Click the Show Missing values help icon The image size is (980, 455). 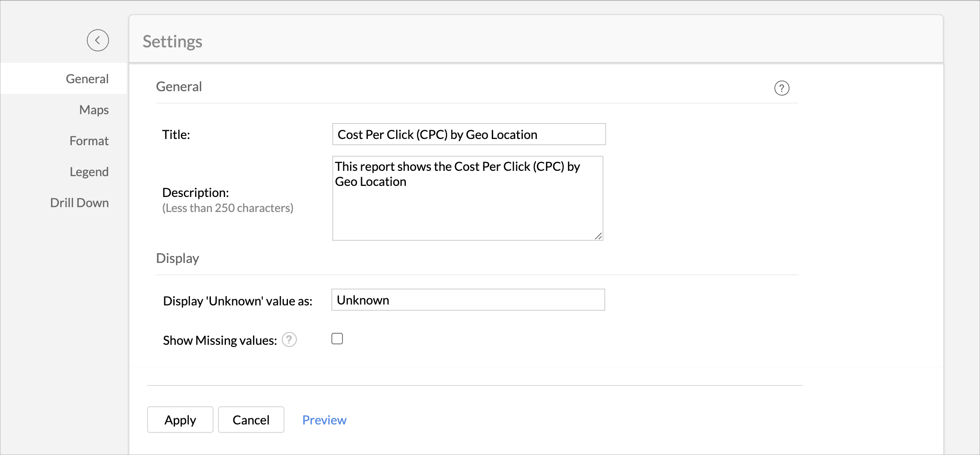(x=289, y=340)
